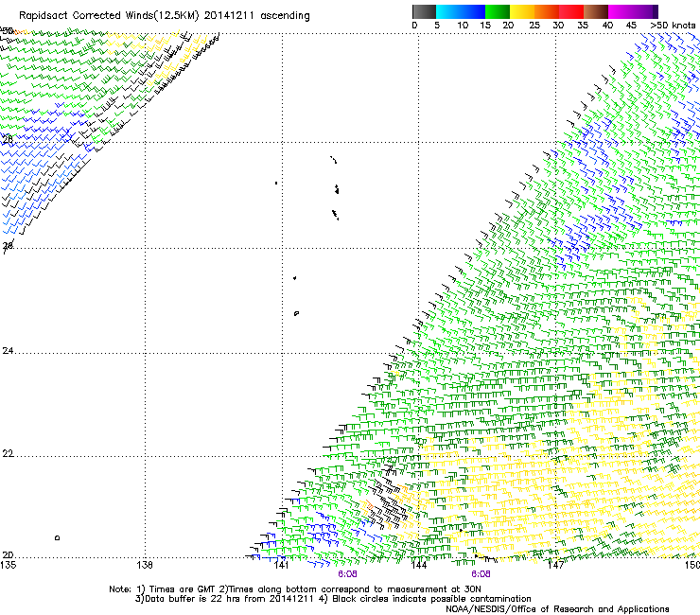Click the longitude label '138'

click(145, 565)
